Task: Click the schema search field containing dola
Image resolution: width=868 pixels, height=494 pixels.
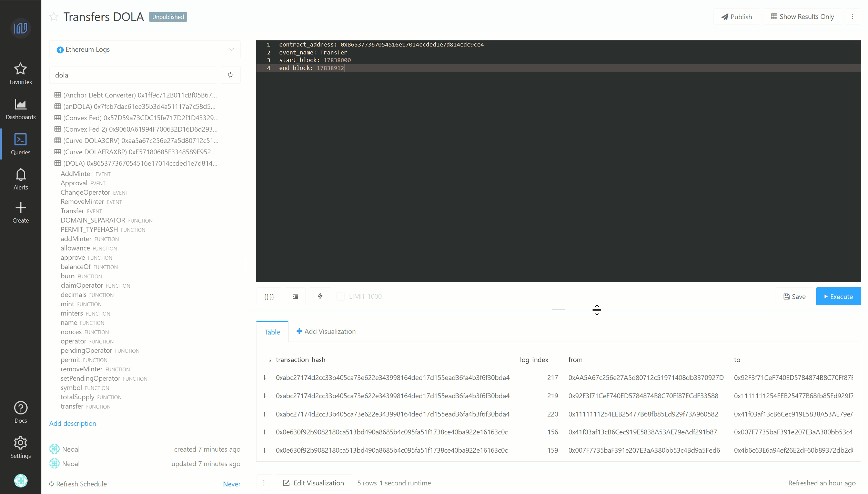Action: (x=134, y=75)
